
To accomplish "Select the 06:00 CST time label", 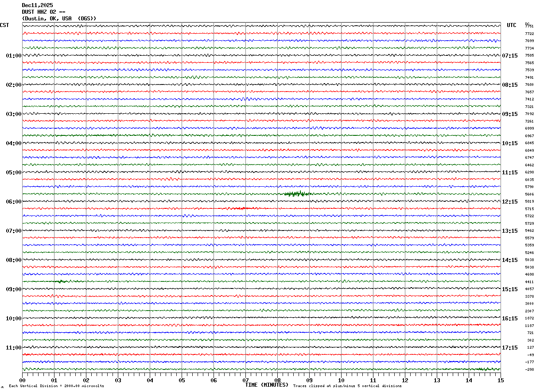I will click(14, 202).
